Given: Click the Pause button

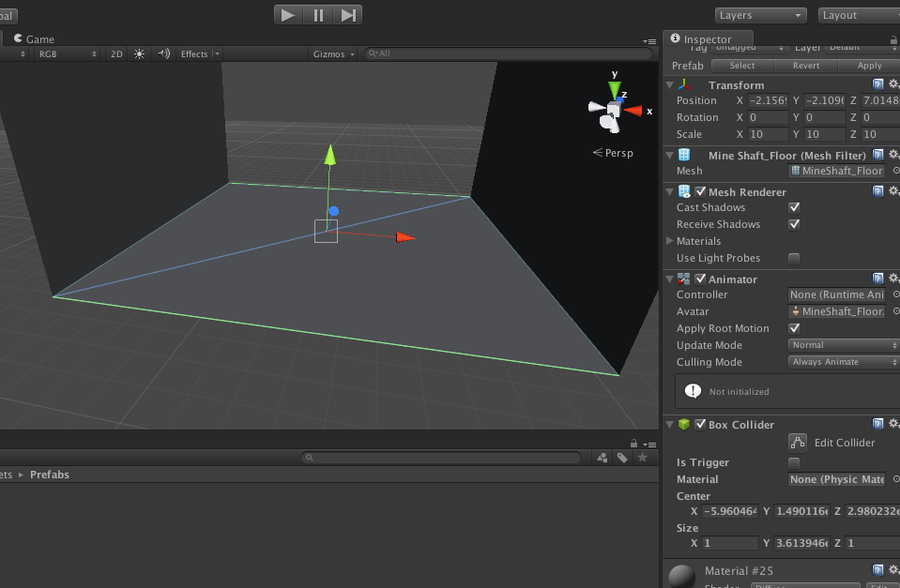Looking at the screenshot, I should click(318, 15).
